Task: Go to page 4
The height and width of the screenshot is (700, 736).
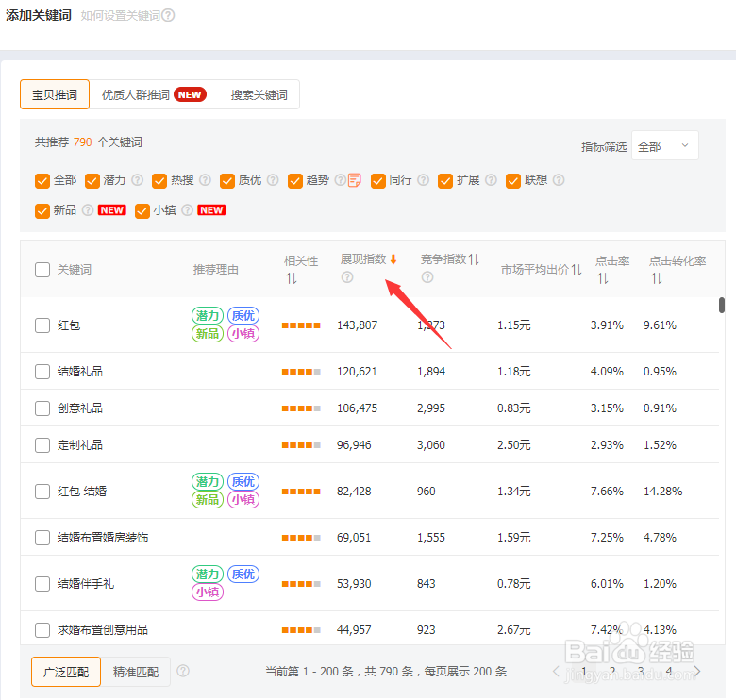Action: pyautogui.click(x=669, y=672)
